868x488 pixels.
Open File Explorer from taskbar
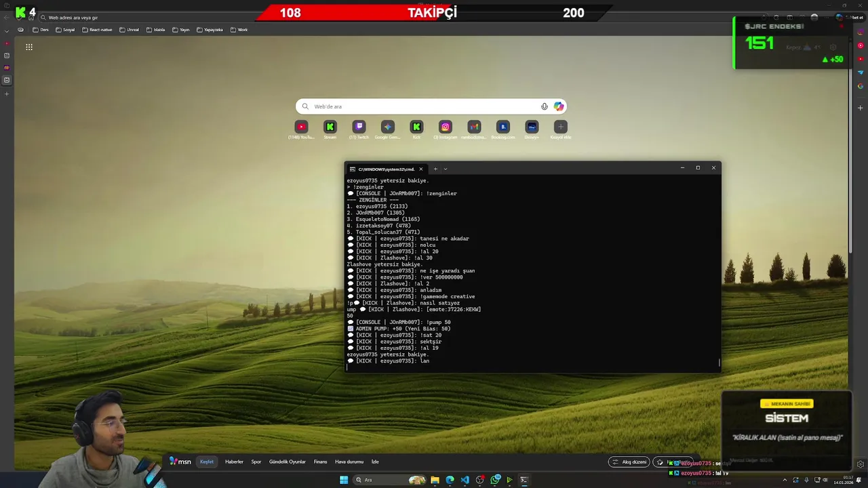[435, 480]
